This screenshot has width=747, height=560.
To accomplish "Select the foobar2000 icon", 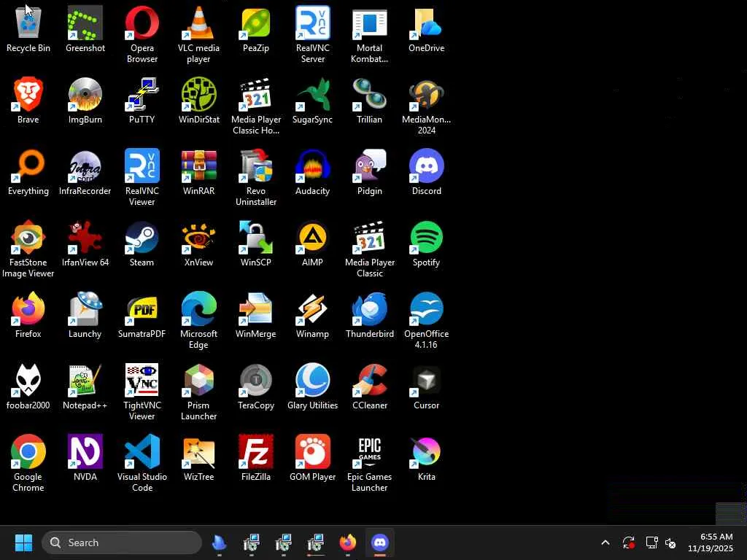I will [28, 380].
